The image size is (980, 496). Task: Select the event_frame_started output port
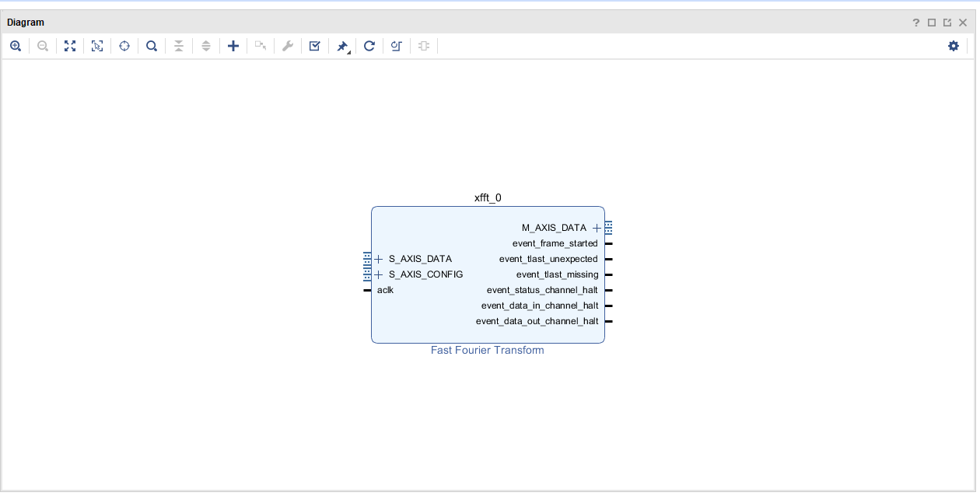[555, 243]
